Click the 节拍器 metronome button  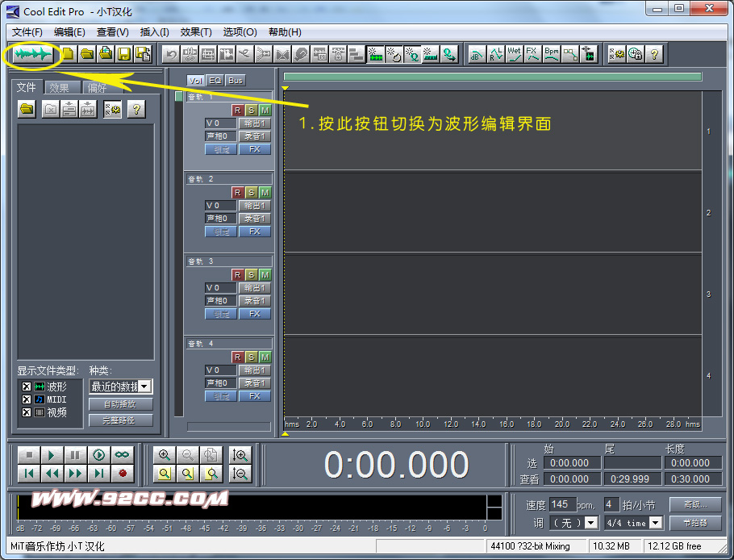pyautogui.click(x=694, y=523)
